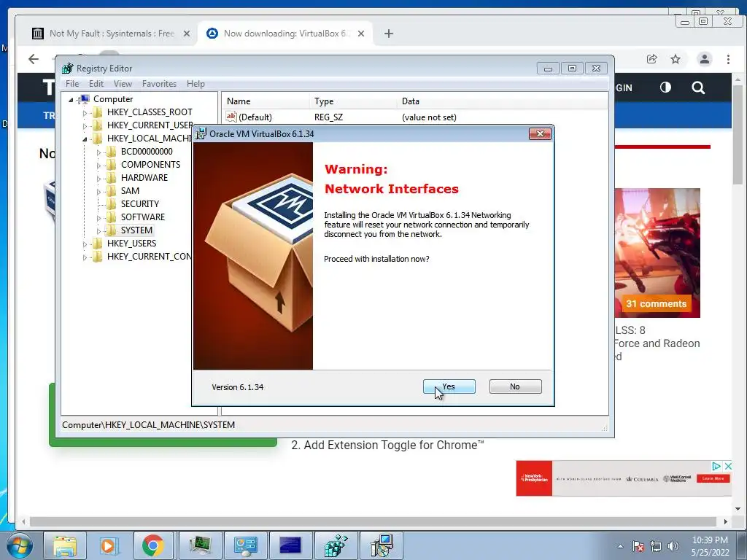This screenshot has width=747, height=560.
Task: Select the COMPONENTS registry key
Action: click(150, 165)
